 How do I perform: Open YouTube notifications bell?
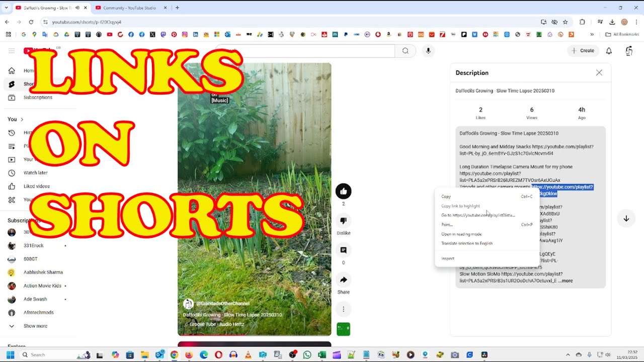609,50
